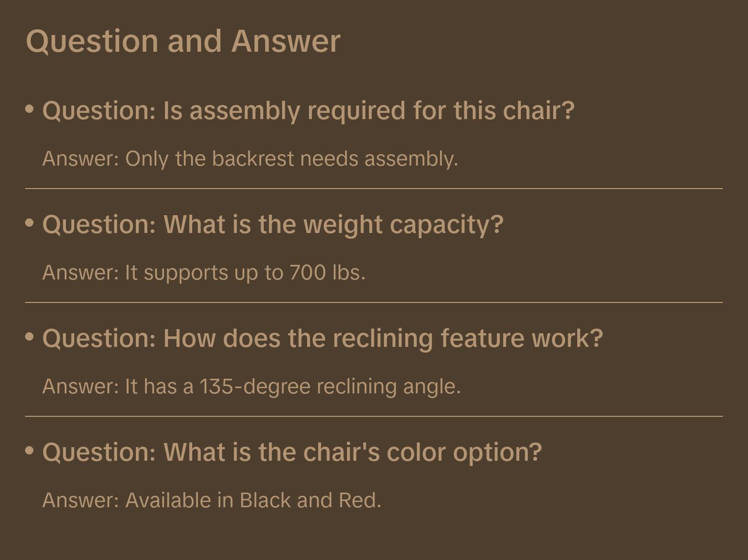Click "Answer:" label before "It supports"
The height and width of the screenshot is (560, 748).
click(80, 273)
